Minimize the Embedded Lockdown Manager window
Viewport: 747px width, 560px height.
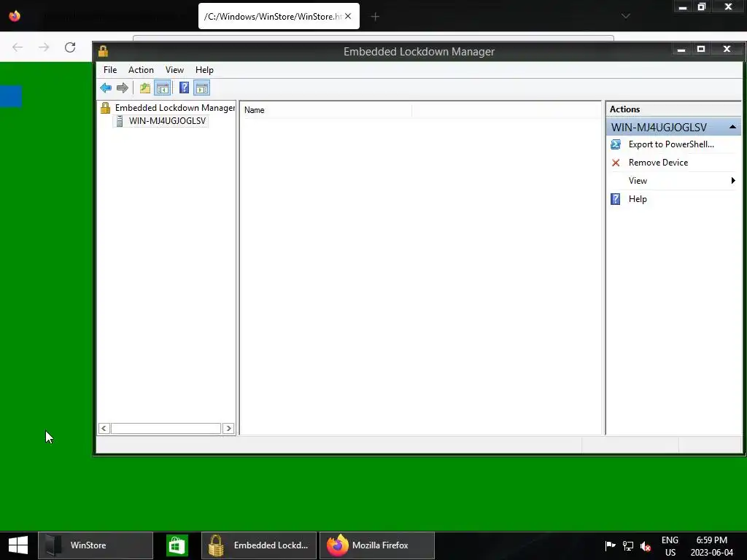point(681,49)
